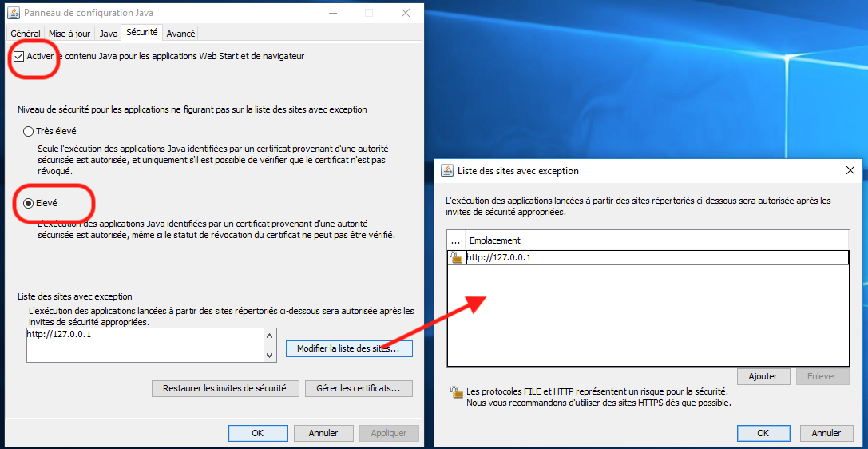Click Annuler in the exception site list dialog

pyautogui.click(x=826, y=433)
